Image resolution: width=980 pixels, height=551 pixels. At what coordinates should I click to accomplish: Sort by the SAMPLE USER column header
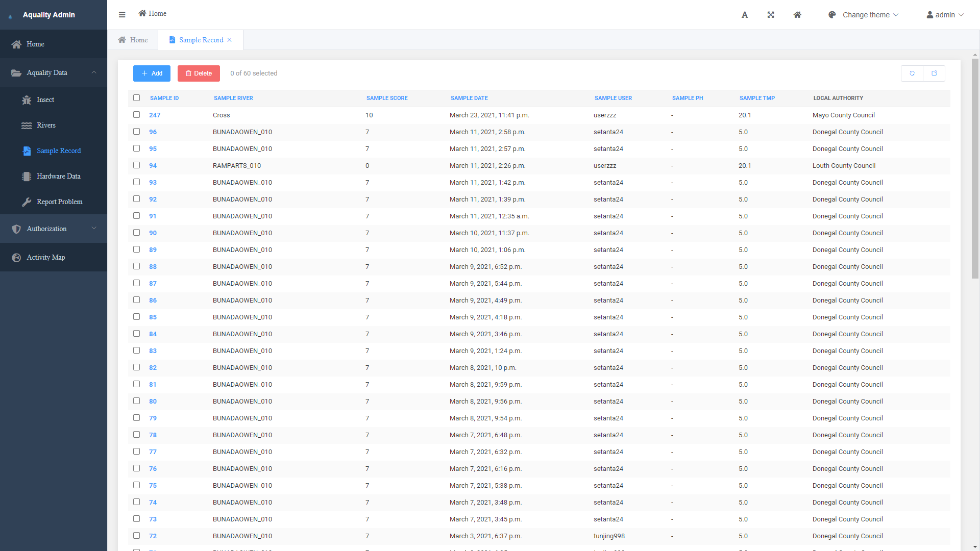613,98
